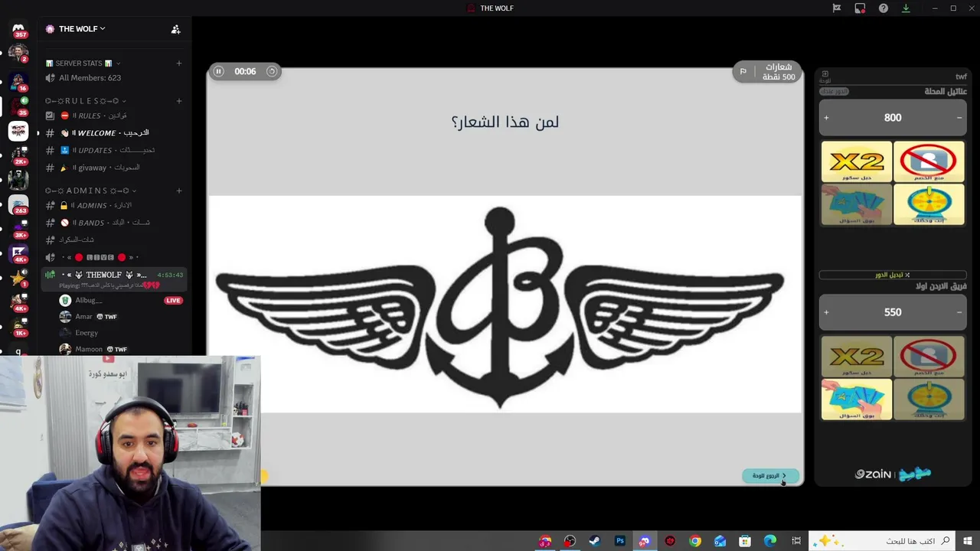Click the green download update icon

(906, 8)
